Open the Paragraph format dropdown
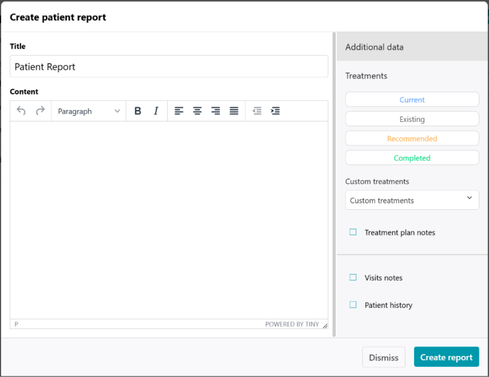Image resolution: width=489 pixels, height=377 pixels. coord(89,111)
